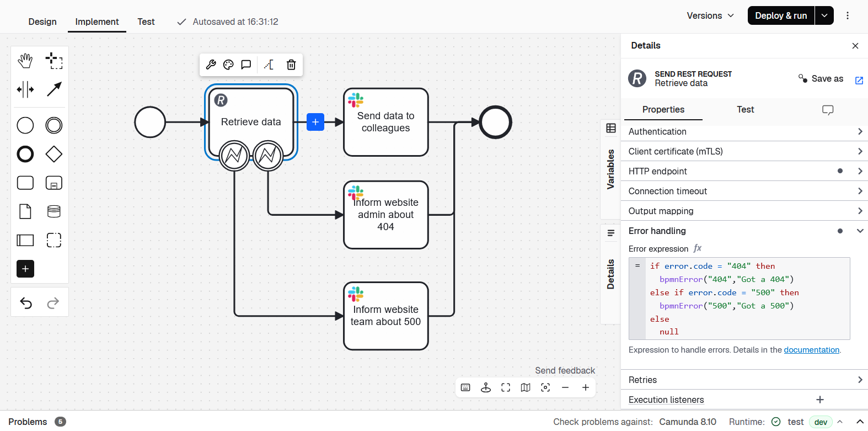Undo the last diagram change

tap(26, 302)
